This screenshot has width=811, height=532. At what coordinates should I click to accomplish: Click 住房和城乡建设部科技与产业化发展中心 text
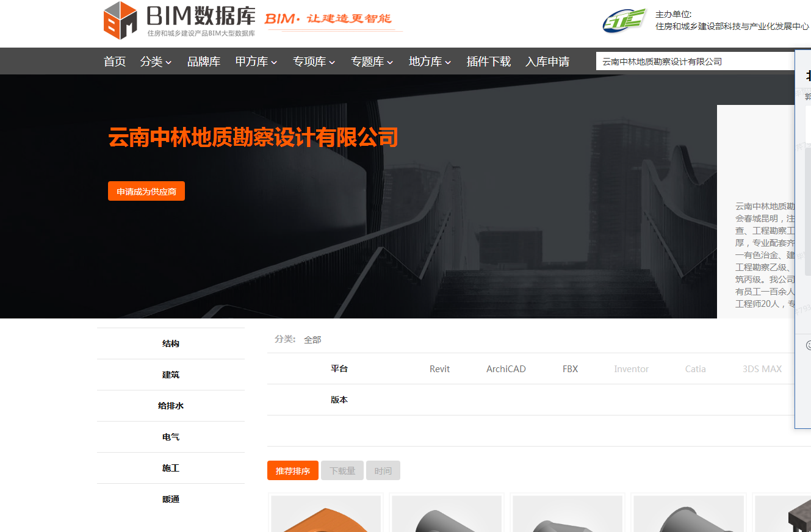(732, 26)
